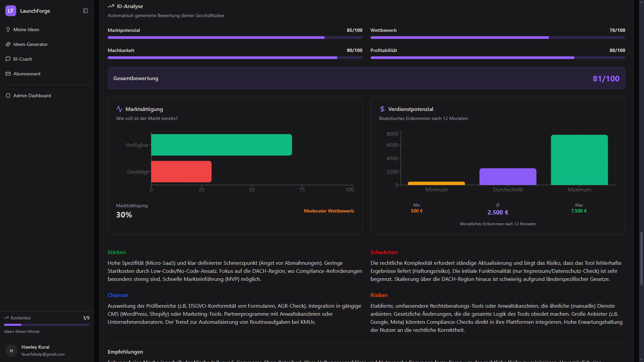The image size is (644, 362).
Task: Click the page vertical scrollbar thumb
Action: coord(641,258)
